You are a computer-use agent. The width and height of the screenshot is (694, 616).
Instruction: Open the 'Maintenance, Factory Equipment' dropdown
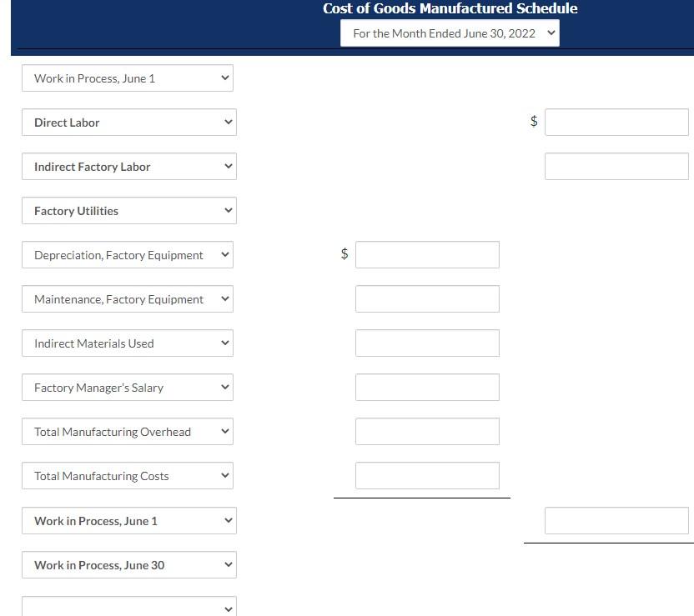coord(127,298)
